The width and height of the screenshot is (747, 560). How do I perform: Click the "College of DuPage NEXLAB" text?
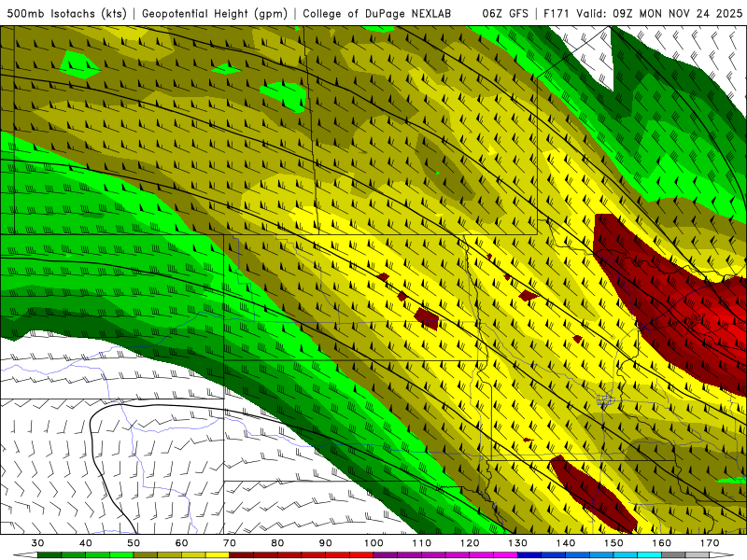pyautogui.click(x=377, y=13)
